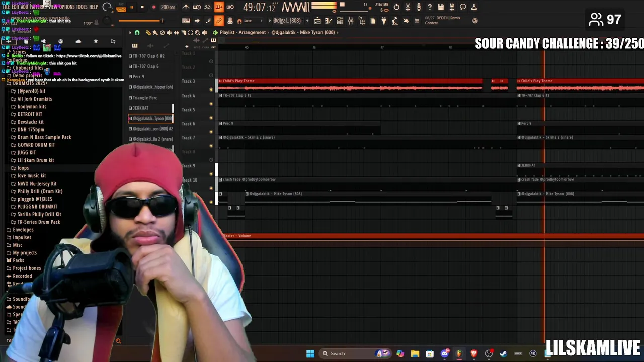644x362 pixels.
Task: Mute Track 3 with its green dot
Action: (x=211, y=89)
